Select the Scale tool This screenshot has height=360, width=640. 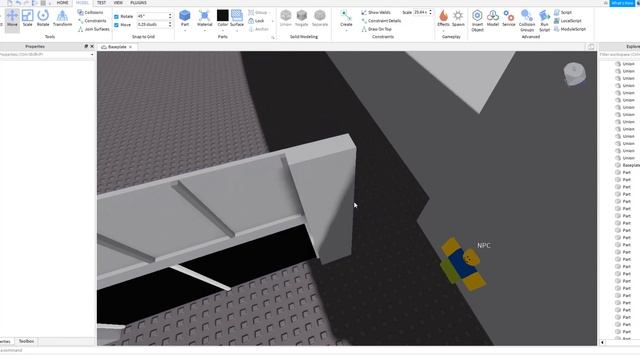point(27,19)
